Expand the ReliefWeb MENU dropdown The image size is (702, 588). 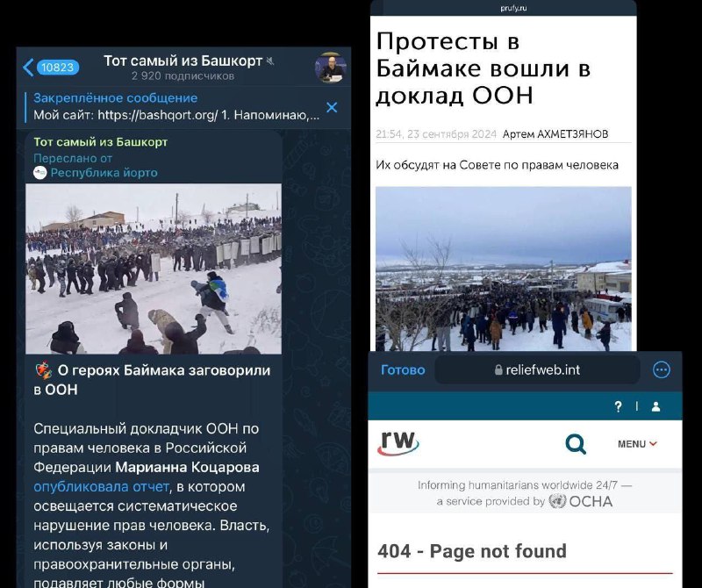click(637, 444)
